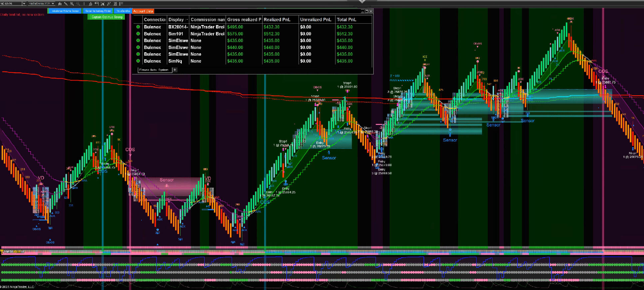
Task: Open the Strategies icon in toolbar
Action: (x=109, y=4)
